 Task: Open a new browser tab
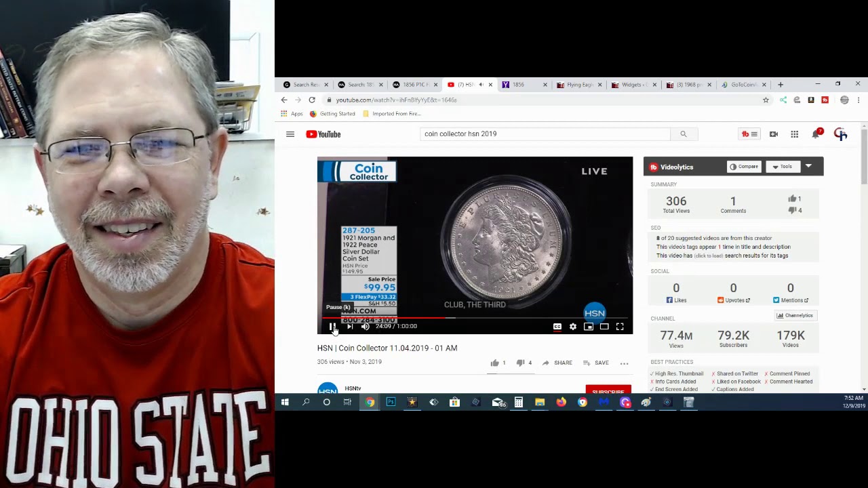pyautogui.click(x=781, y=85)
